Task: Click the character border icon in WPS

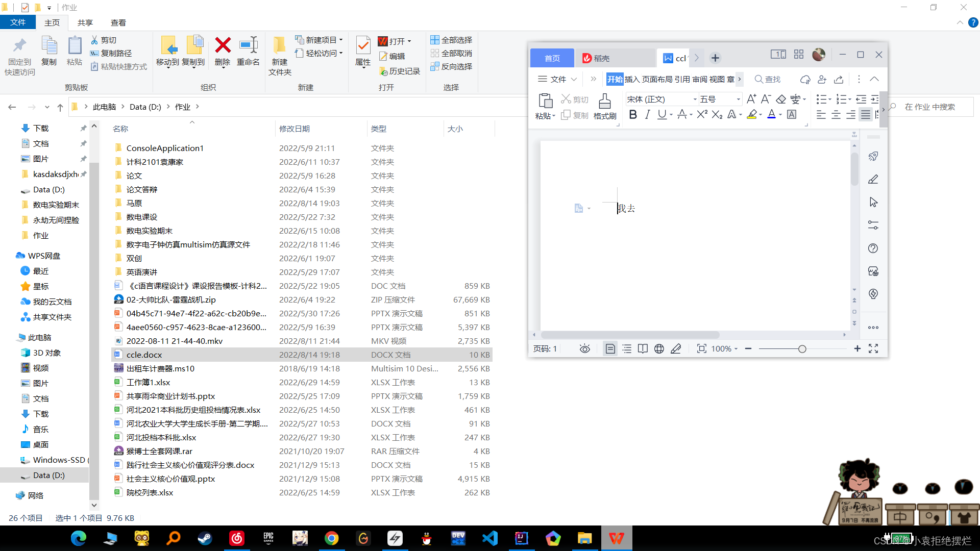Action: click(792, 115)
